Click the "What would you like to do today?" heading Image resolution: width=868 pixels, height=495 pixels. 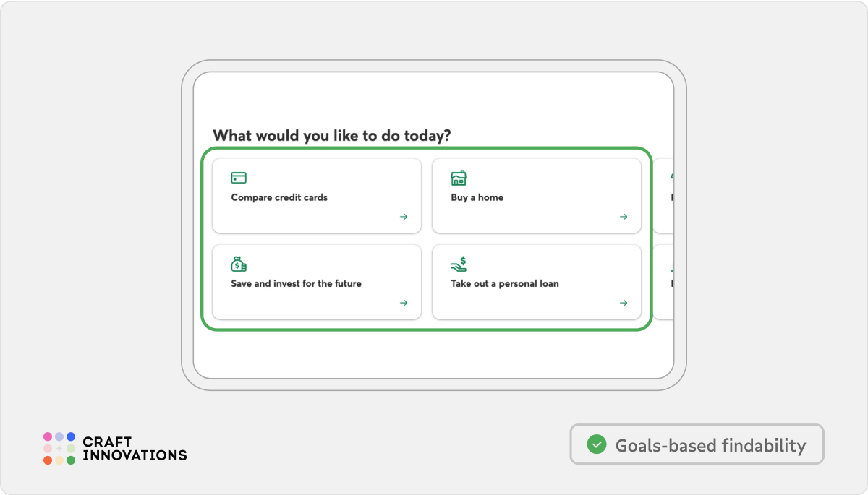click(x=332, y=135)
